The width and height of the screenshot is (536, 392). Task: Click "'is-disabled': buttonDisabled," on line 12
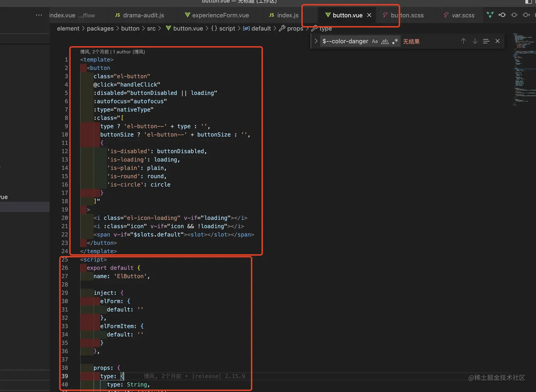pyautogui.click(x=157, y=151)
